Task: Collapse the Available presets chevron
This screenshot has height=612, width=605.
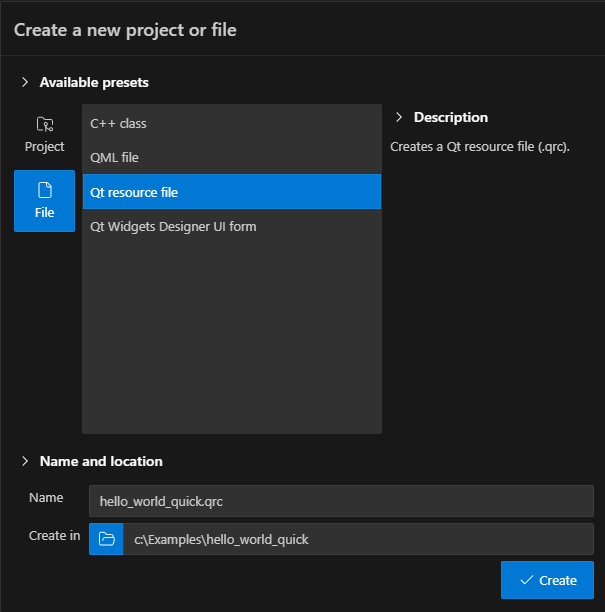Action: click(25, 82)
